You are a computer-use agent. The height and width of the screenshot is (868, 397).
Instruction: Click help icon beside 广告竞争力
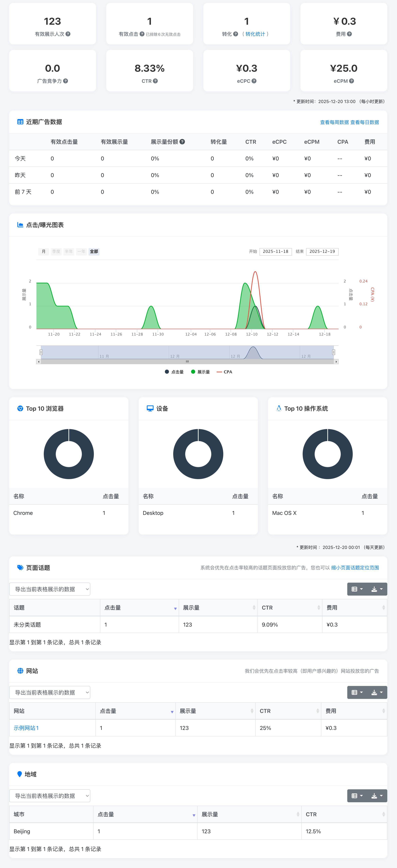pos(66,81)
